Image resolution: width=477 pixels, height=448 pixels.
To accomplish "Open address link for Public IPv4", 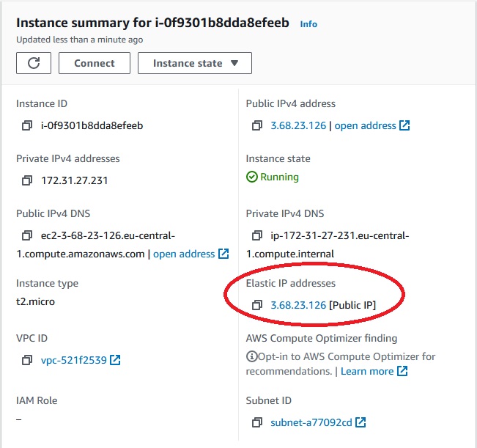I will [372, 125].
